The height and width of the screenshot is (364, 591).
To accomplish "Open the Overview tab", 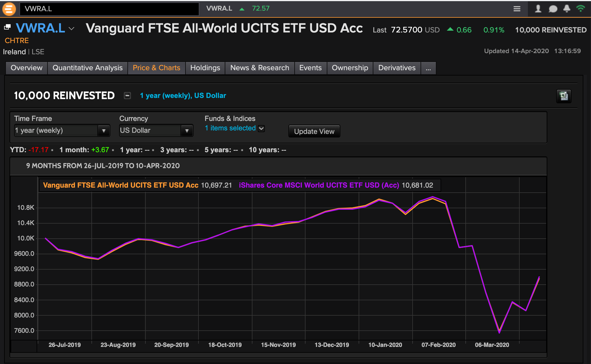I will (27, 68).
